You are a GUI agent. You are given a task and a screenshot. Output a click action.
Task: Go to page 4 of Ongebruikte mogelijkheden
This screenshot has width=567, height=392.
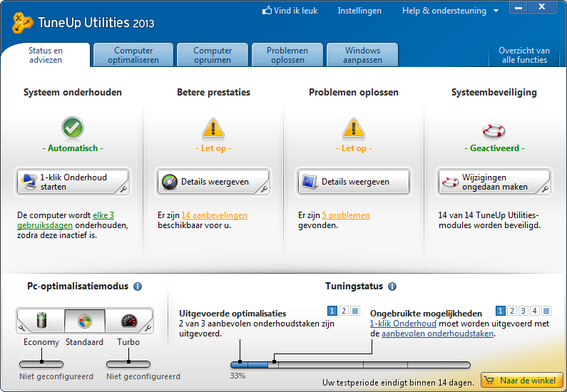[x=535, y=311]
